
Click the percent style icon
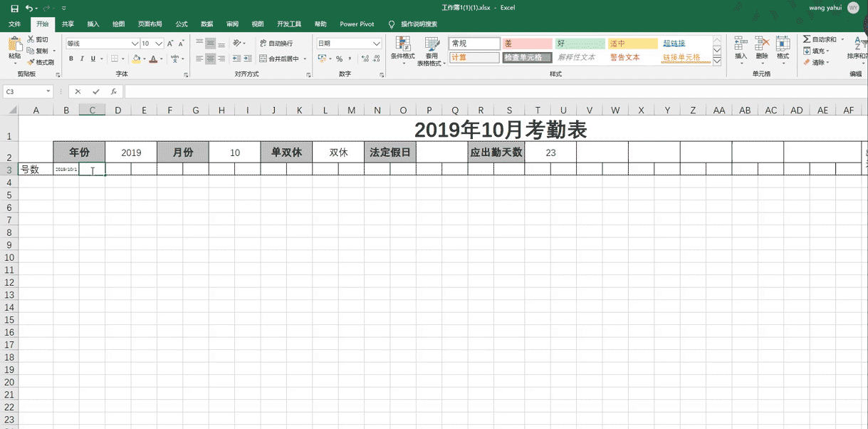pyautogui.click(x=339, y=58)
